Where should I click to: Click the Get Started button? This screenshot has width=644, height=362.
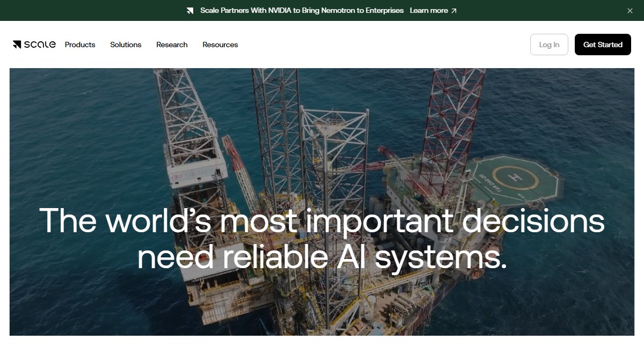click(x=603, y=45)
